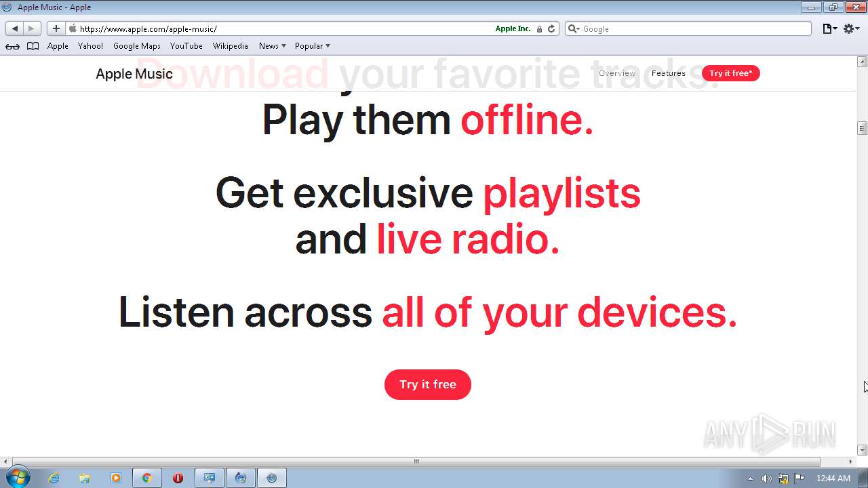Viewport: 868px width, 488px height.
Task: Open the globe app in taskbar
Action: (240, 478)
